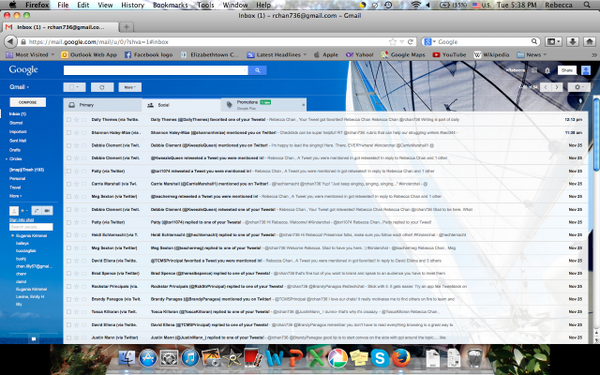Open the Firefox History menu

(x=132, y=5)
